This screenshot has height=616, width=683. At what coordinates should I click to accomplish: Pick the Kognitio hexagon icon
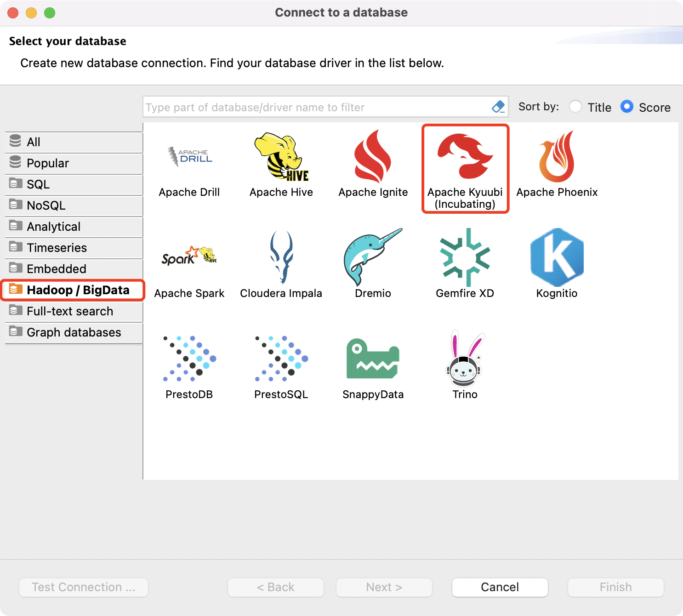point(557,257)
